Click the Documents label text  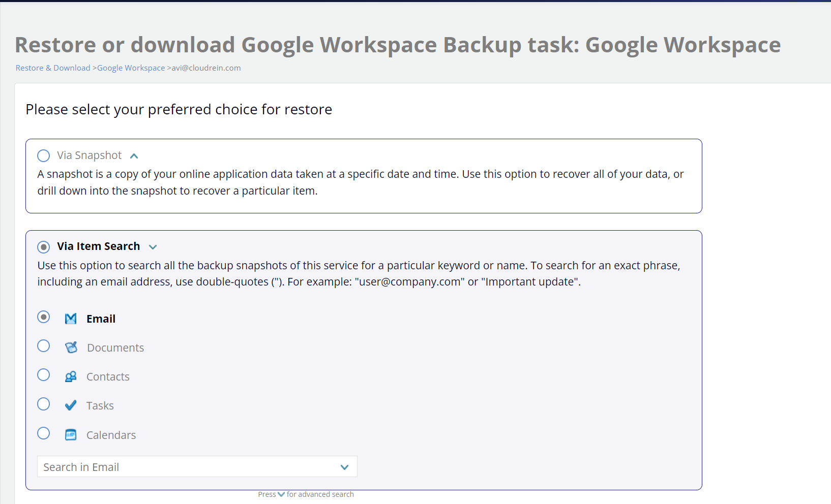point(115,348)
